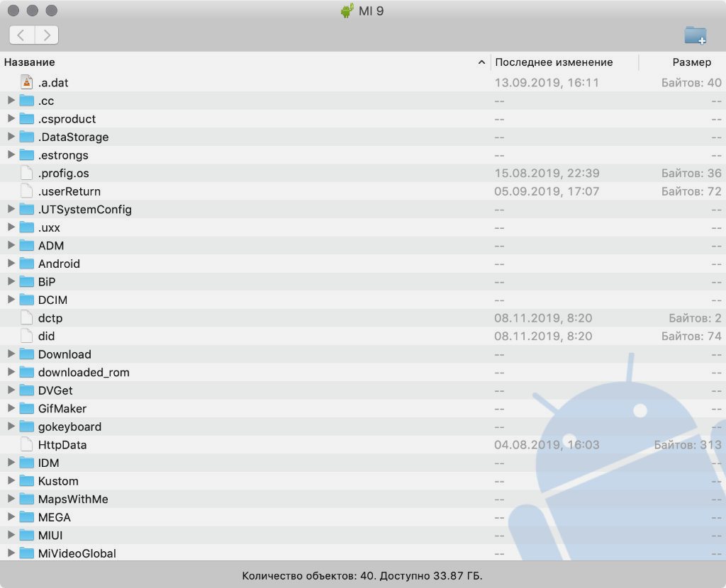Click the .estrongs folder icon
The width and height of the screenshot is (726, 588).
pos(27,155)
